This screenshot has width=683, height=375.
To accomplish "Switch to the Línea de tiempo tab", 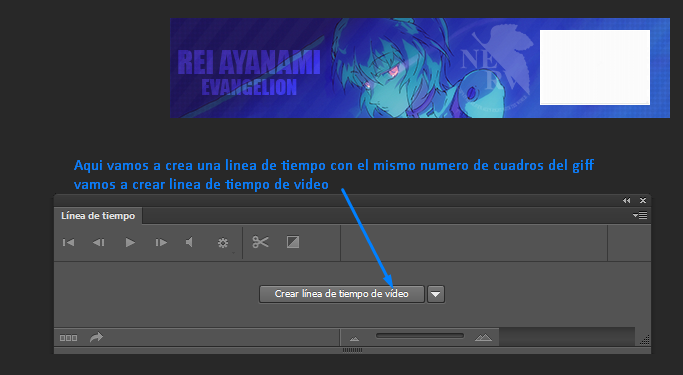I will 98,216.
